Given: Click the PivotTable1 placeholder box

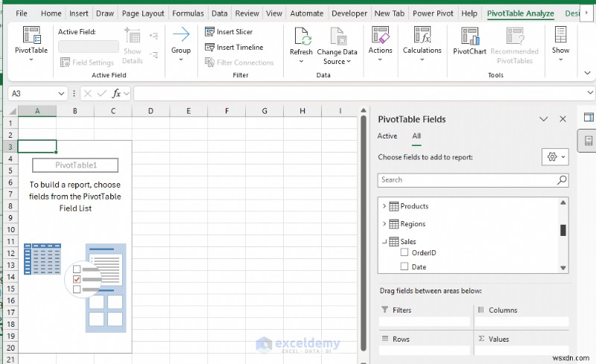Looking at the screenshot, I should pos(75,165).
